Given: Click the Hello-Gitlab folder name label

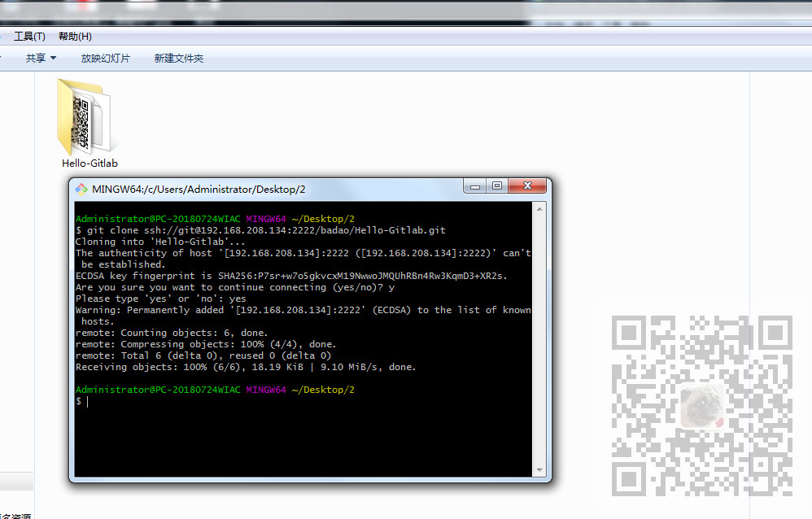Looking at the screenshot, I should click(x=89, y=164).
